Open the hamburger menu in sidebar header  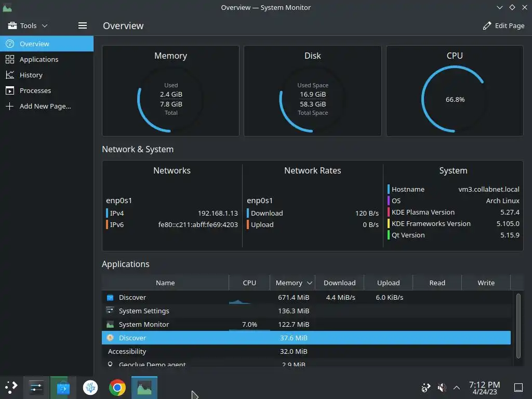pos(83,25)
